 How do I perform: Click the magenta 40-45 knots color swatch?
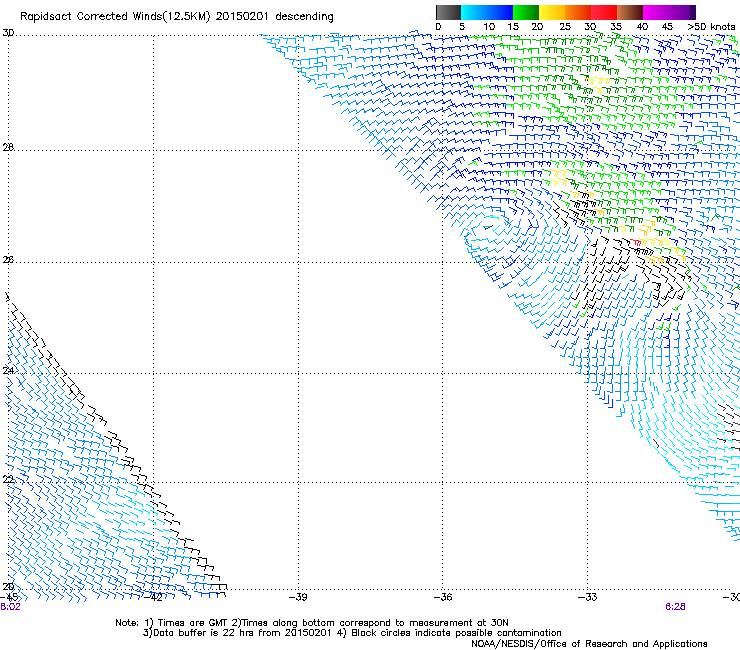click(656, 12)
